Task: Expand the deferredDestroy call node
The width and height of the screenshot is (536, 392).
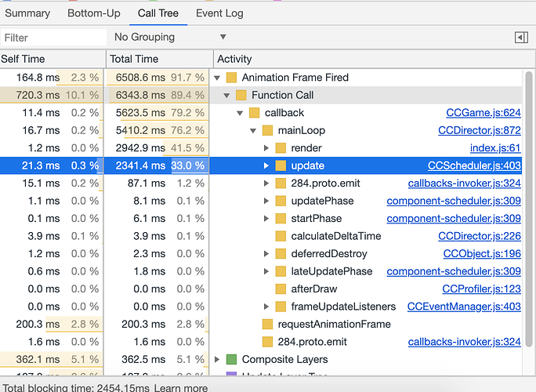Action: click(266, 254)
